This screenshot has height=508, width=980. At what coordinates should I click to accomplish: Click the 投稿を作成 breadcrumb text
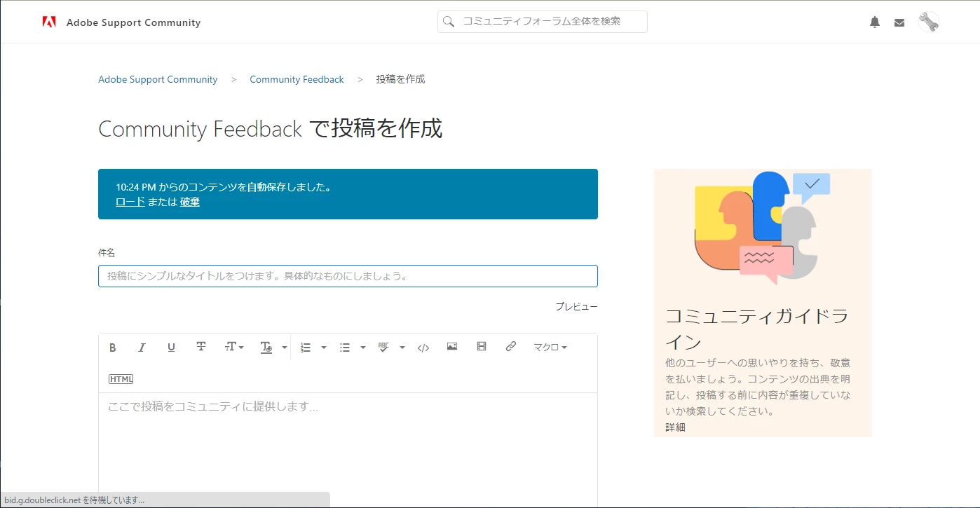click(400, 79)
